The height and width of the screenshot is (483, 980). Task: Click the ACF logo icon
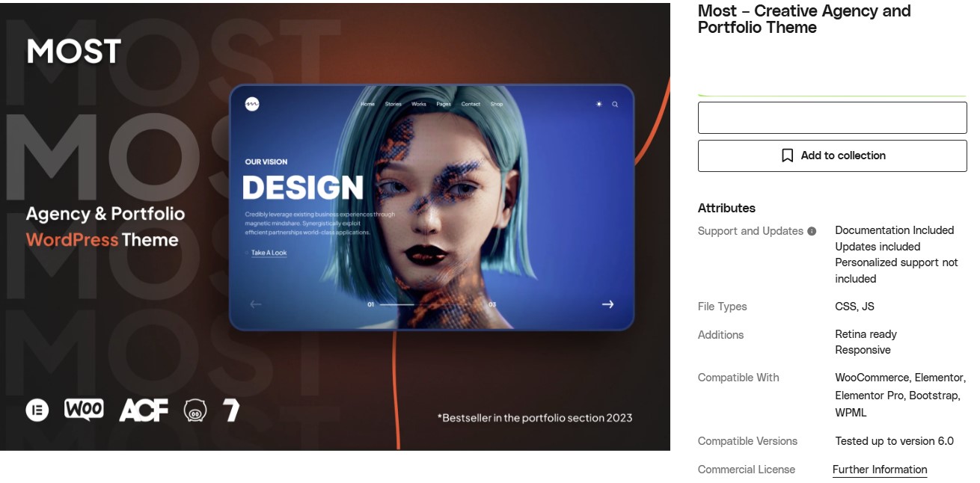(144, 410)
